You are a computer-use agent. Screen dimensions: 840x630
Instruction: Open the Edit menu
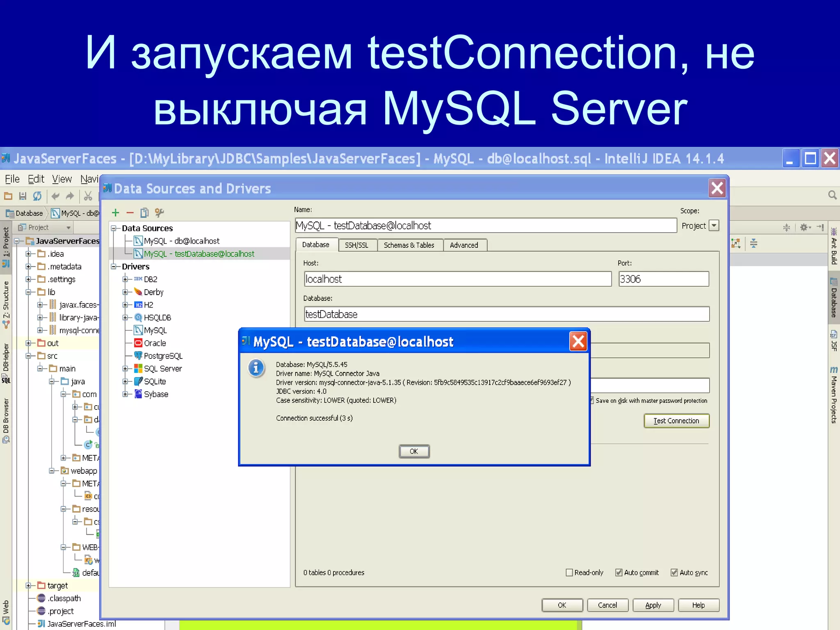tap(36, 179)
